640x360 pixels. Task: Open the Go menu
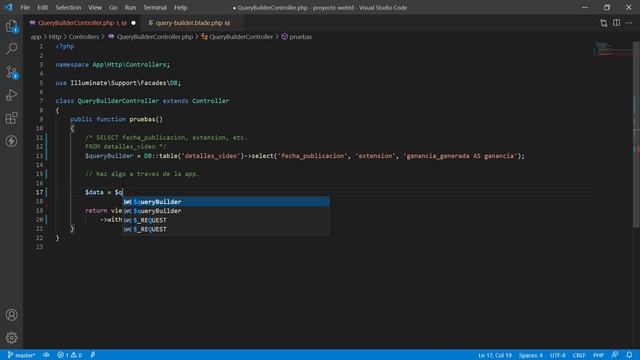point(113,7)
